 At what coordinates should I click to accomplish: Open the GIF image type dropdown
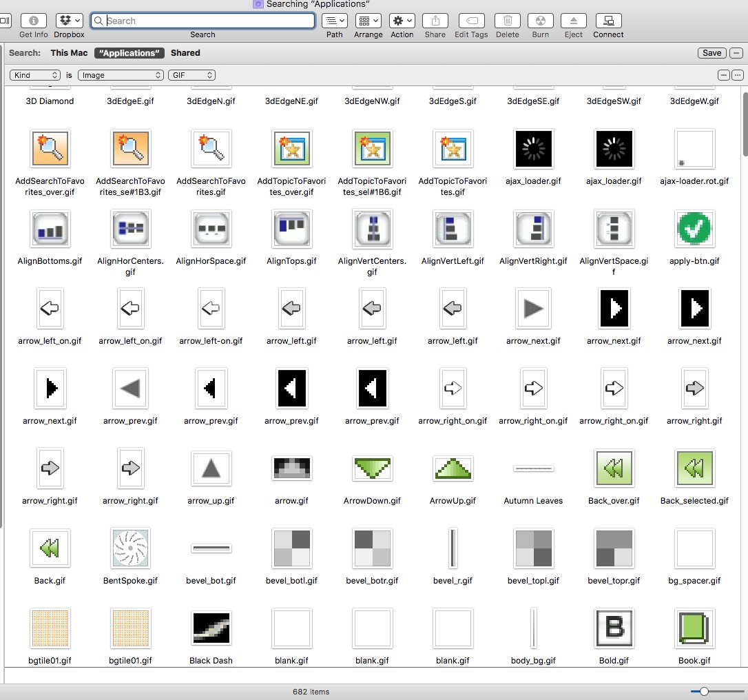tap(191, 75)
